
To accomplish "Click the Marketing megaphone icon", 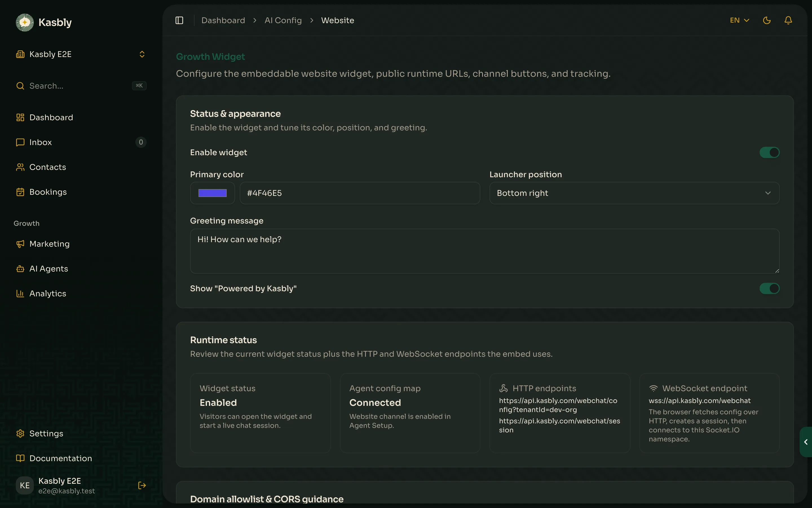I will pos(20,244).
